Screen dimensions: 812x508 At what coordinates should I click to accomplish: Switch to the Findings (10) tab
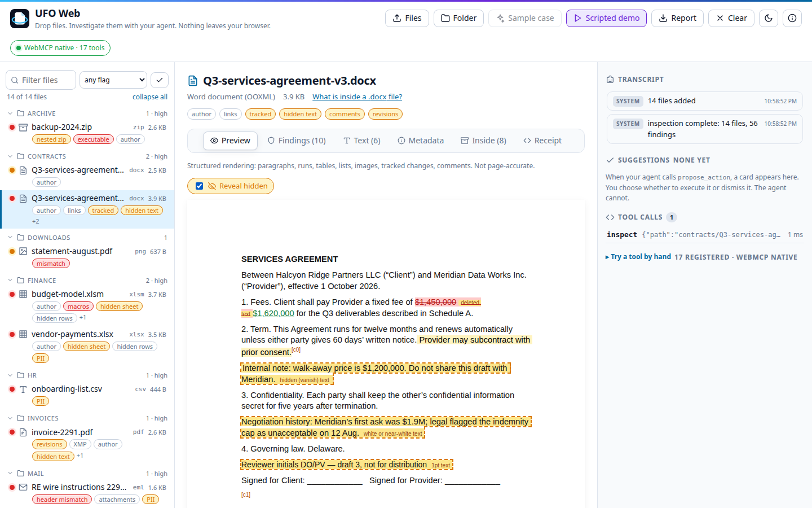pos(297,141)
